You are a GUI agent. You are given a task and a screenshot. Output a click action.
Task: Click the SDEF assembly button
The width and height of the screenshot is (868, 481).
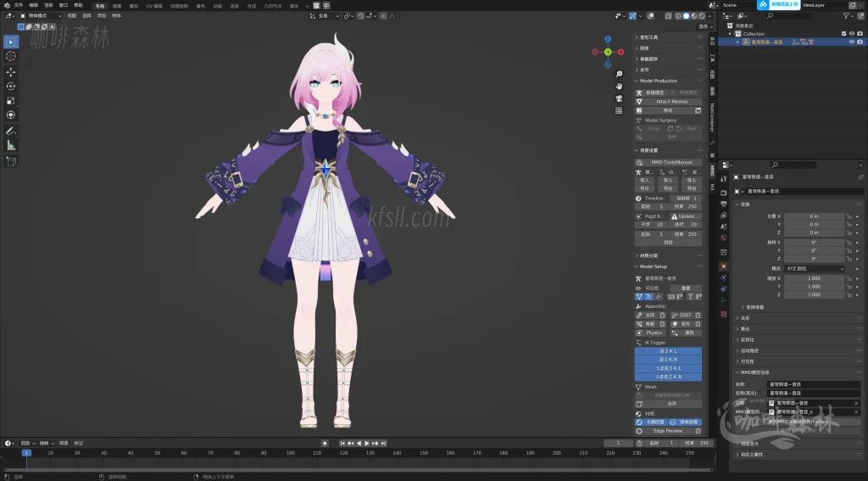point(682,316)
